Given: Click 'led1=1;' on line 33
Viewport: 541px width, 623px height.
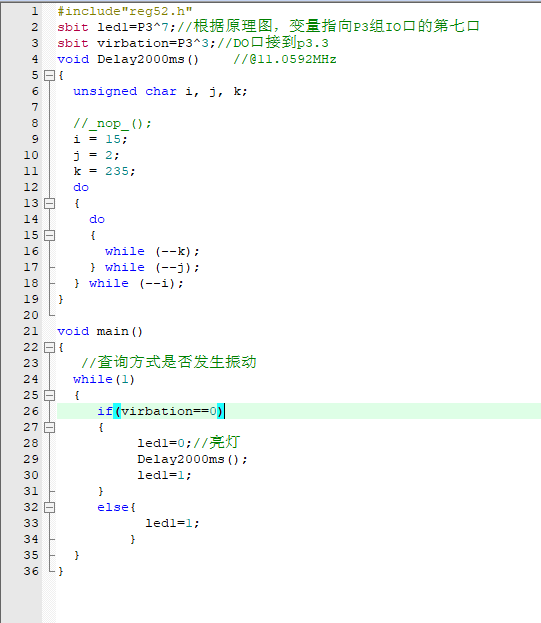Looking at the screenshot, I should pyautogui.click(x=172, y=523).
